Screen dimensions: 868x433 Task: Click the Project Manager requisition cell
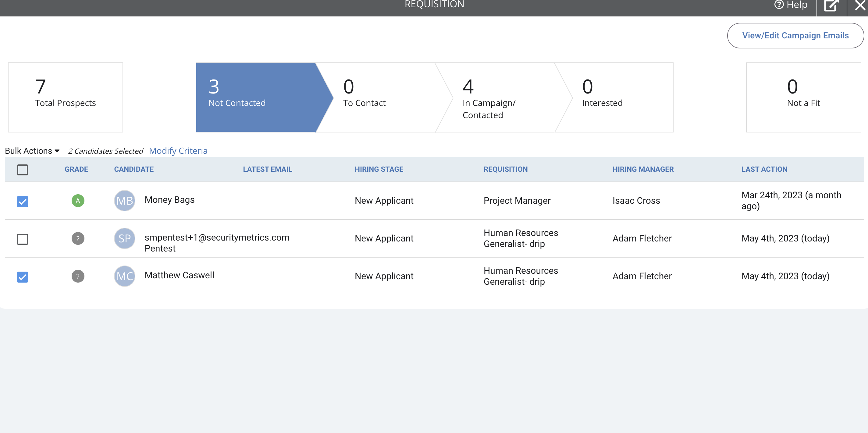[x=517, y=201]
